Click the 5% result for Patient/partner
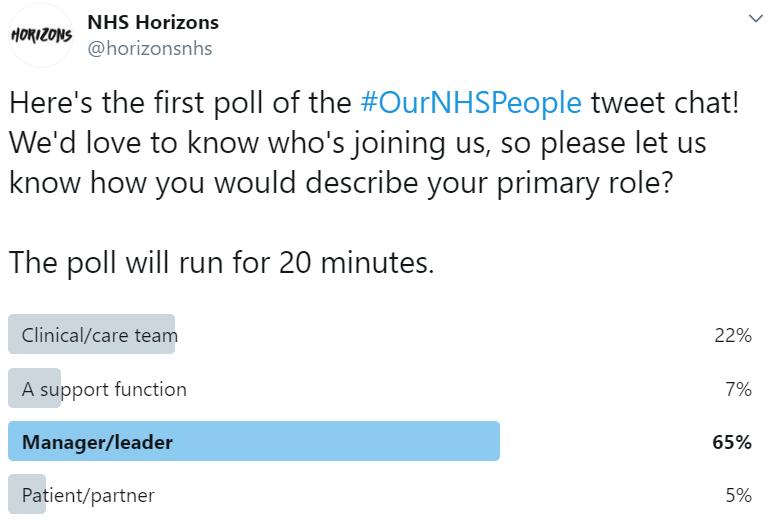Image resolution: width=777 pixels, height=532 pixels. coord(738,495)
